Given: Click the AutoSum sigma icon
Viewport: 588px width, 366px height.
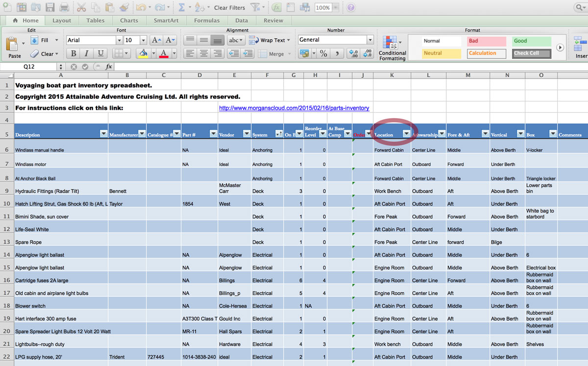Looking at the screenshot, I should pyautogui.click(x=181, y=7).
